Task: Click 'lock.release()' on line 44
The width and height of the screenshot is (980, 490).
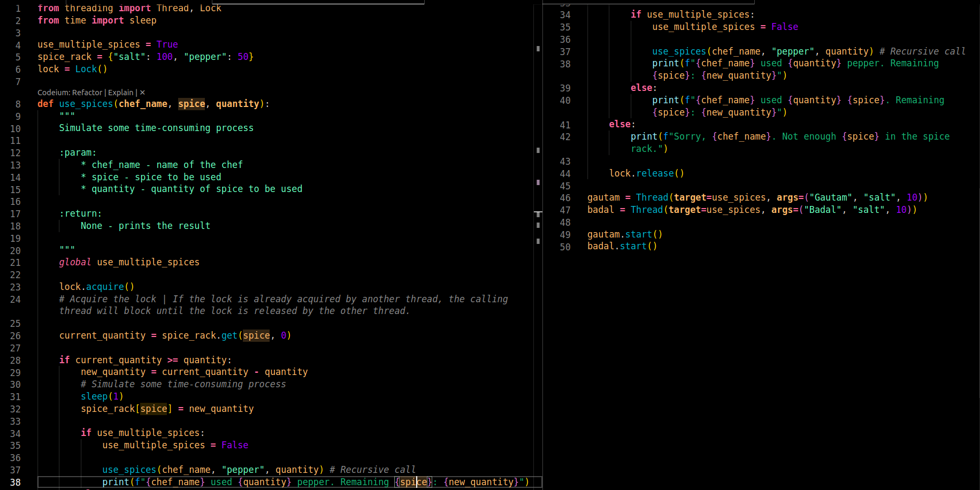Action: coord(647,173)
